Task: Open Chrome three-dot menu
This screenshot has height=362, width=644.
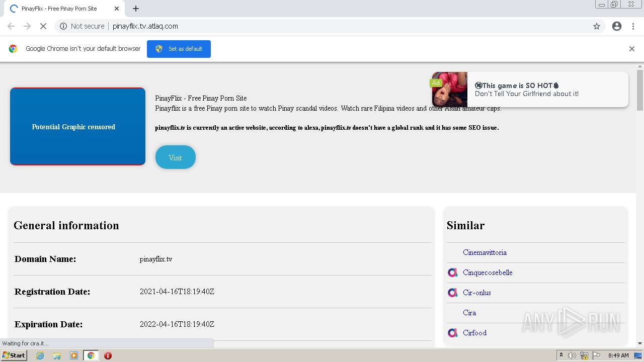Action: click(633, 26)
